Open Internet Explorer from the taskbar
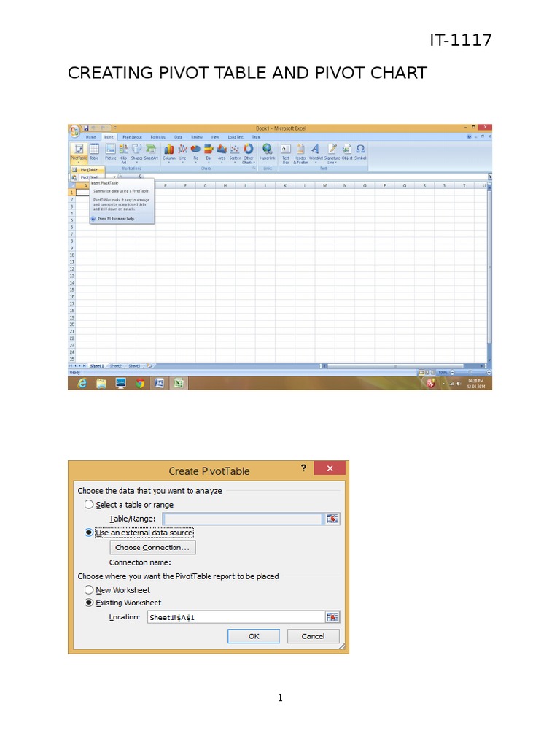560x747 pixels. coord(82,383)
